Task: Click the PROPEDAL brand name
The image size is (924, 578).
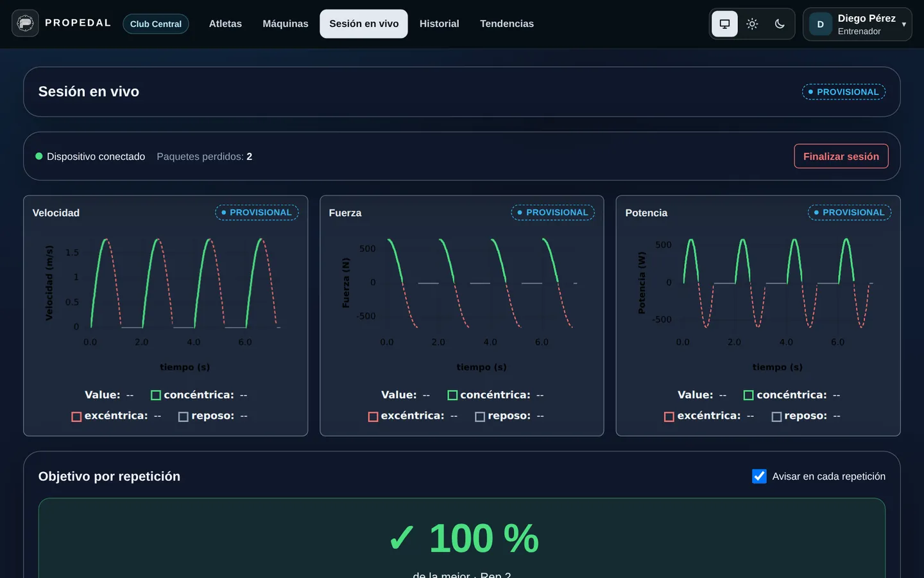Action: click(78, 23)
